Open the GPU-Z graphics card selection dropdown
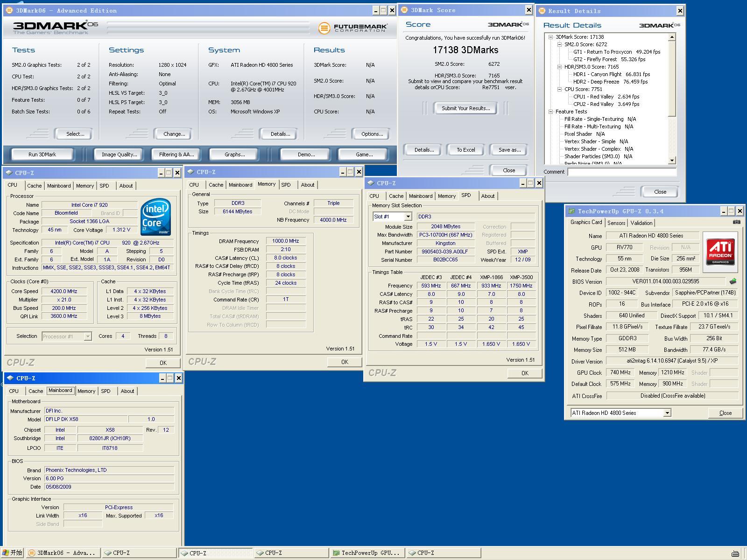 (667, 413)
